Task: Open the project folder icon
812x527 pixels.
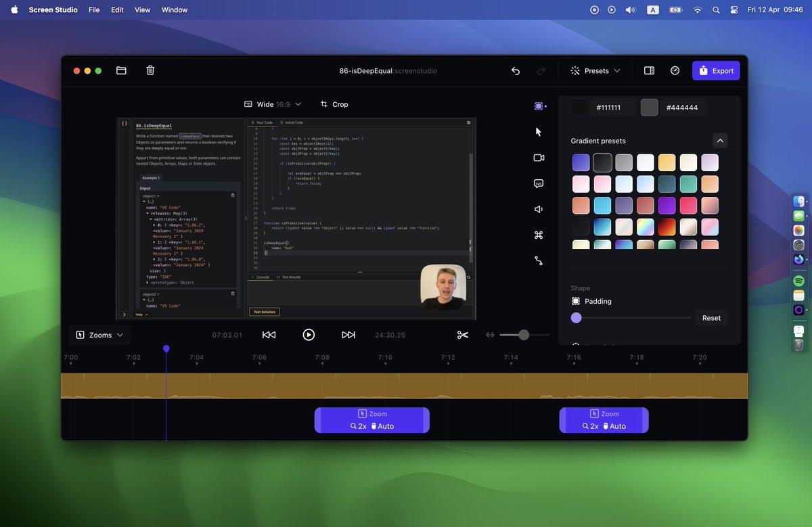Action: pyautogui.click(x=121, y=70)
